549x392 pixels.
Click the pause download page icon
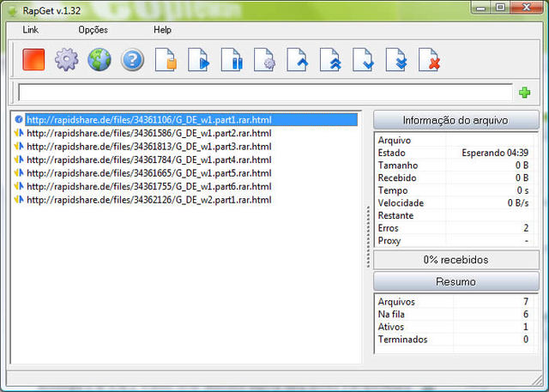click(232, 60)
